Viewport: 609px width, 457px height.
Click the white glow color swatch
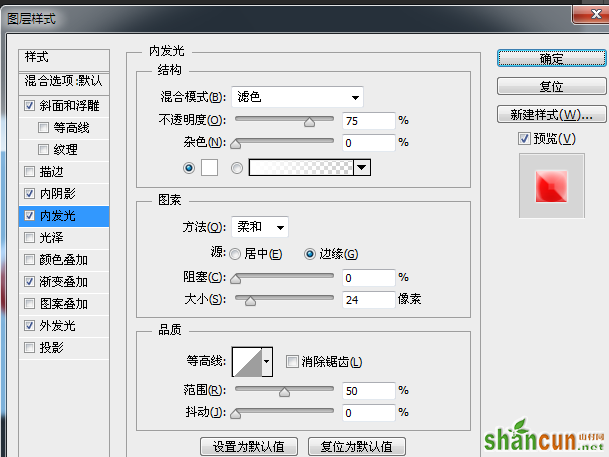[209, 168]
